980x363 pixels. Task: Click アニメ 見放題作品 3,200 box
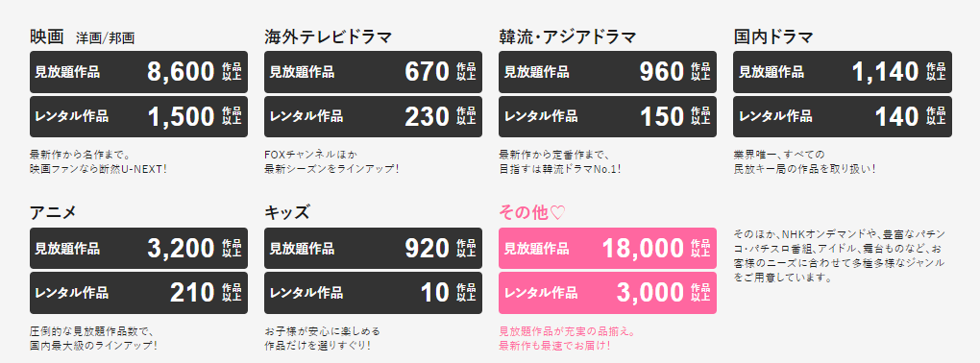coord(138,249)
